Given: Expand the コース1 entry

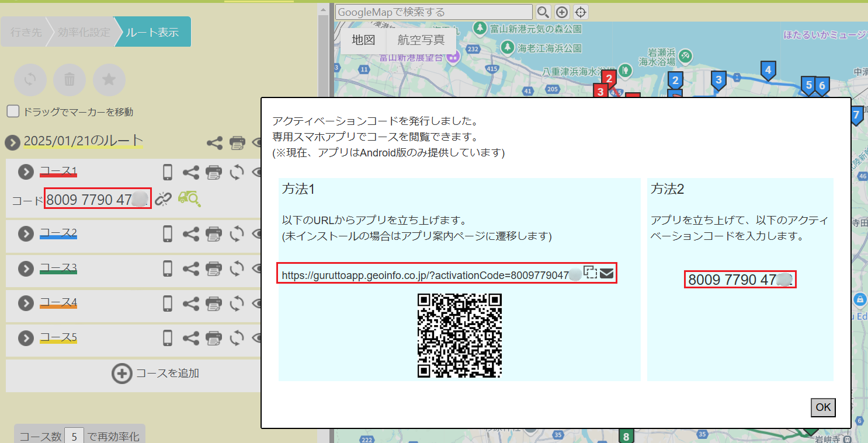Looking at the screenshot, I should point(26,172).
